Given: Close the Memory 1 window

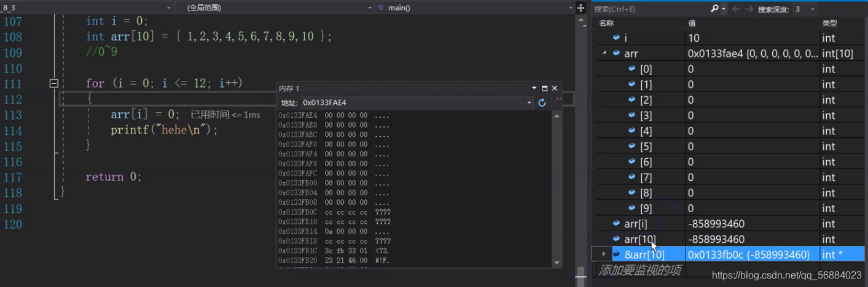Looking at the screenshot, I should pyautogui.click(x=555, y=88).
